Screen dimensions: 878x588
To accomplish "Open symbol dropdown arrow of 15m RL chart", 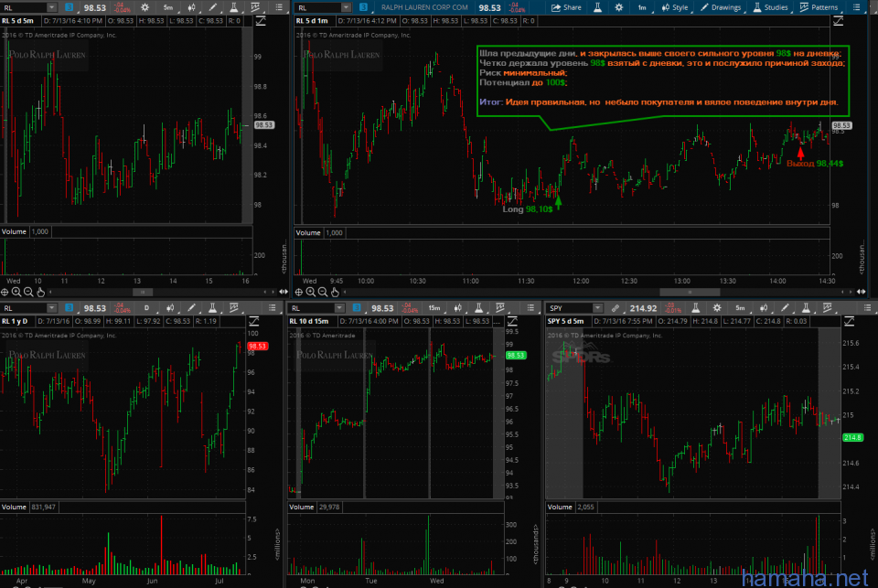I will click(339, 308).
